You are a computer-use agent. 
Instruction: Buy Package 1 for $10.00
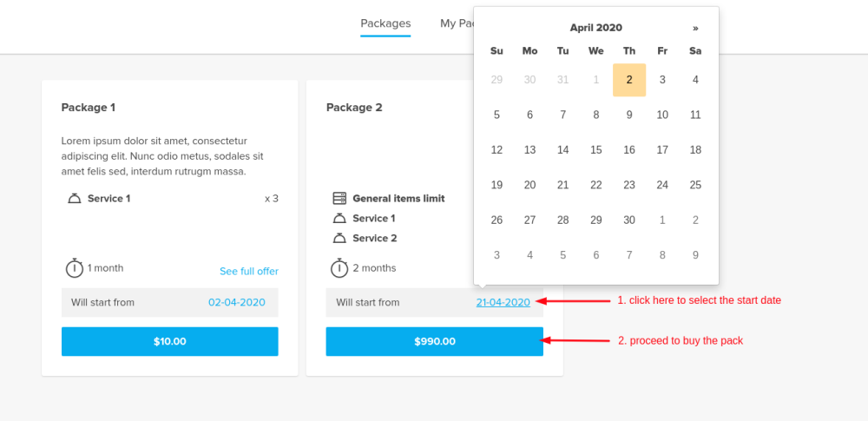pos(170,341)
